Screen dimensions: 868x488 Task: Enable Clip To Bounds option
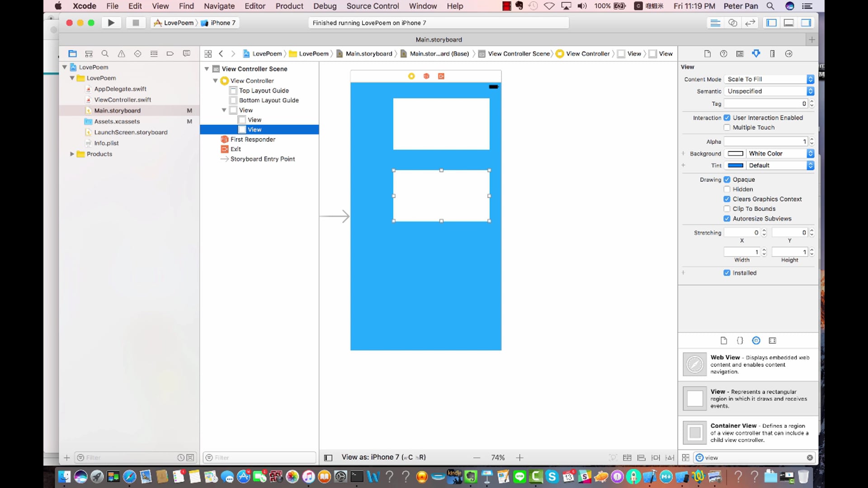click(x=727, y=209)
